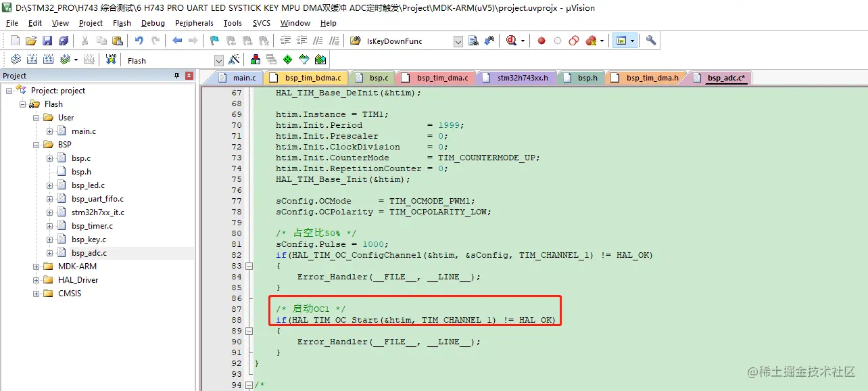Open the File menu
The image size is (868, 391).
12,23
